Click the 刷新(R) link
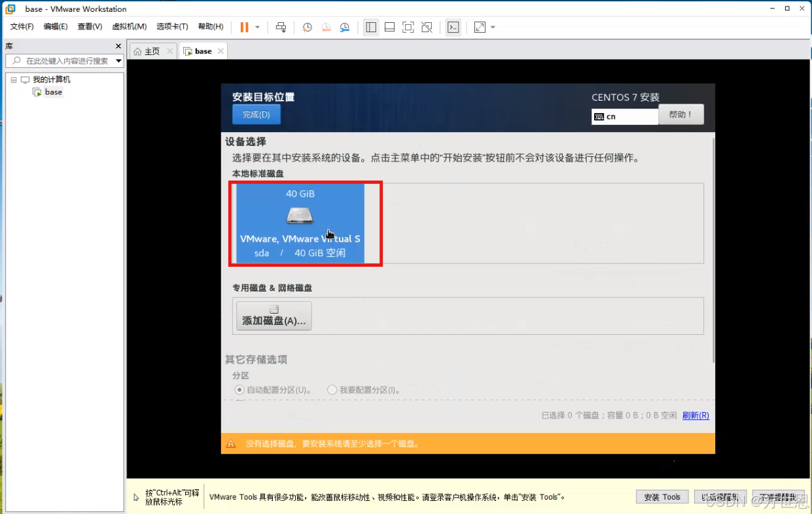This screenshot has height=514, width=812. (x=696, y=415)
